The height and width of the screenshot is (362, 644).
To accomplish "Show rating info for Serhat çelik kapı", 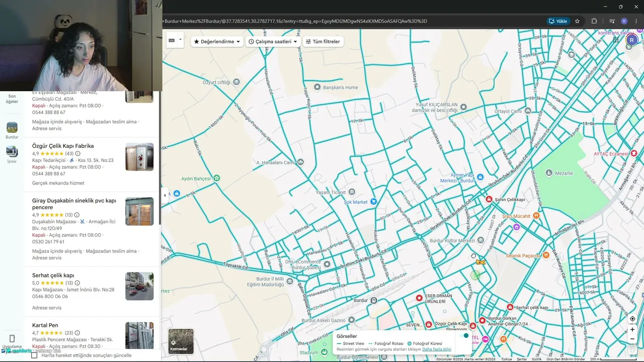I will [77, 283].
